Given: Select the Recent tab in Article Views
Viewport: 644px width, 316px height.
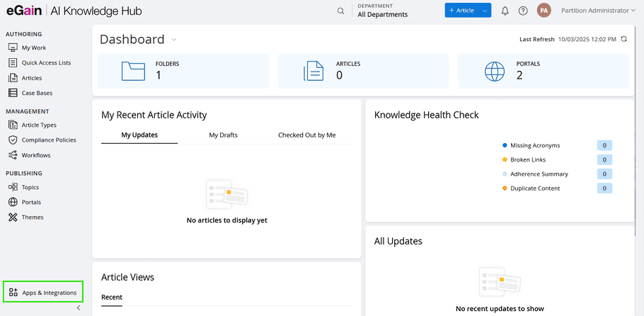Looking at the screenshot, I should click(x=112, y=297).
